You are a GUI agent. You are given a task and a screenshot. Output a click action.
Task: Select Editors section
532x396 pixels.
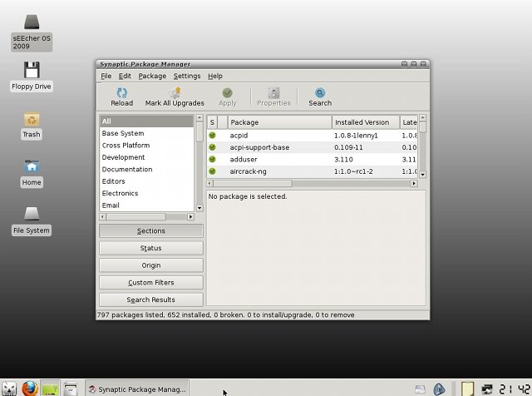tap(146, 181)
